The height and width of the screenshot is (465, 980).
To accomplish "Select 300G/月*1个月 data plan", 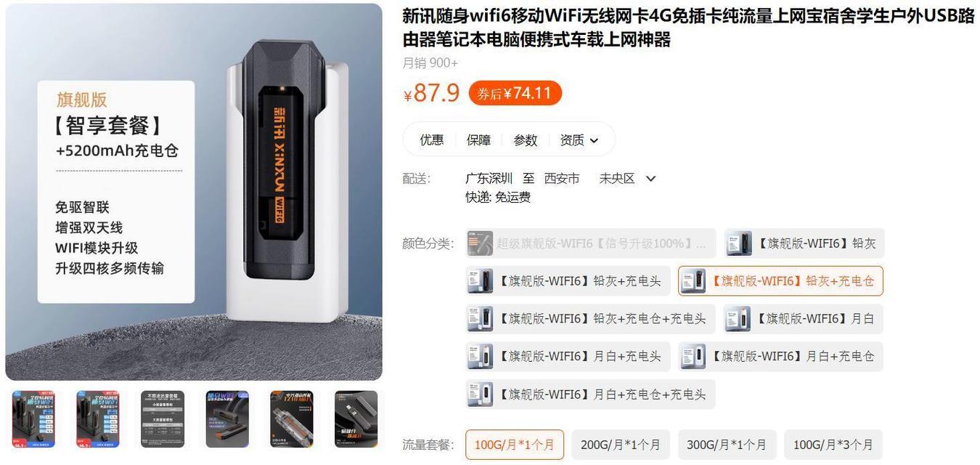I will click(727, 445).
